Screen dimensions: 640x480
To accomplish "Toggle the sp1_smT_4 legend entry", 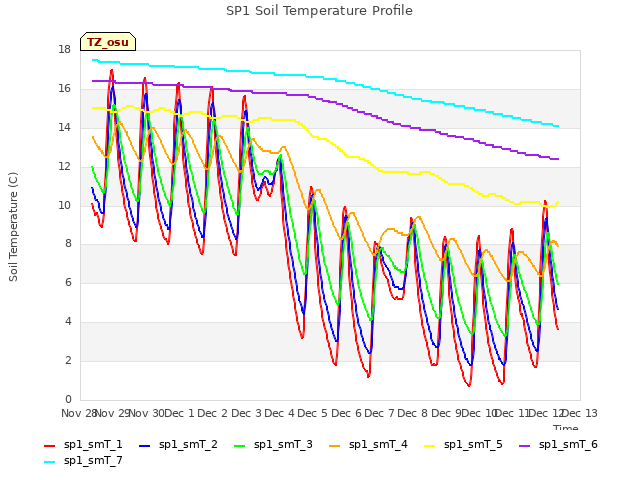I will tap(368, 444).
